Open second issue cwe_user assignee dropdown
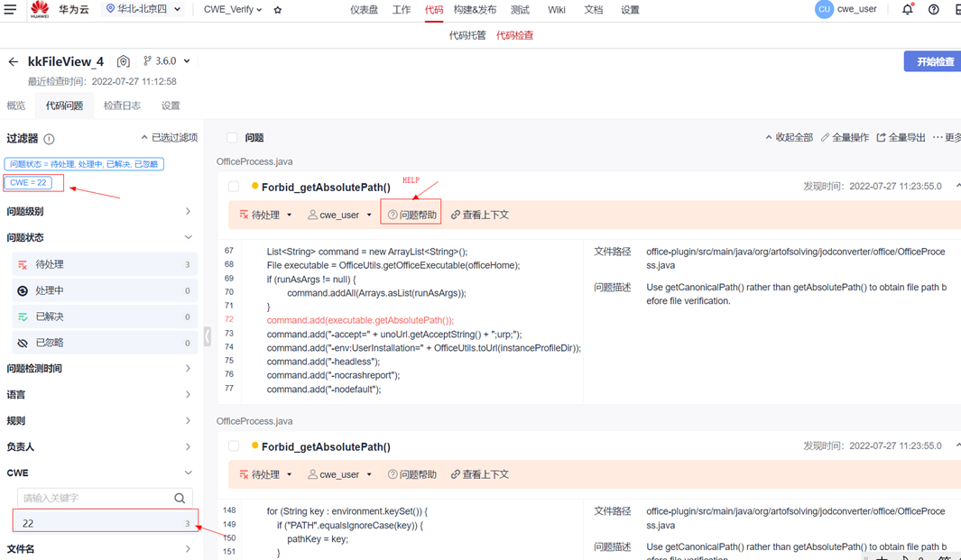 point(339,474)
